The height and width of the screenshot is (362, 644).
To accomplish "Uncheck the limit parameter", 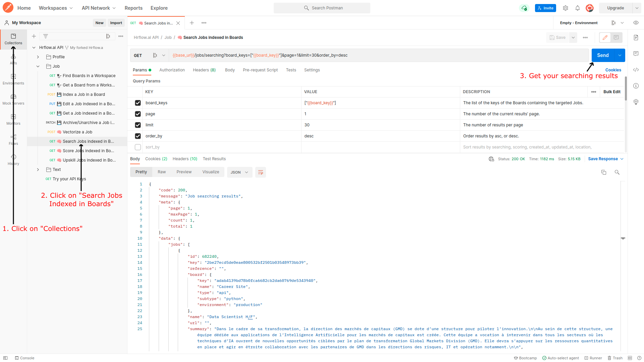I will point(138,125).
